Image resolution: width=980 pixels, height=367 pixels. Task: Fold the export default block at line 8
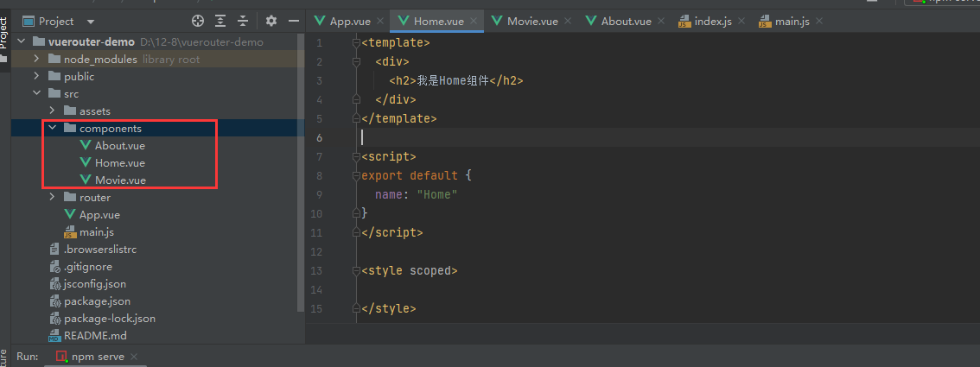[x=356, y=175]
